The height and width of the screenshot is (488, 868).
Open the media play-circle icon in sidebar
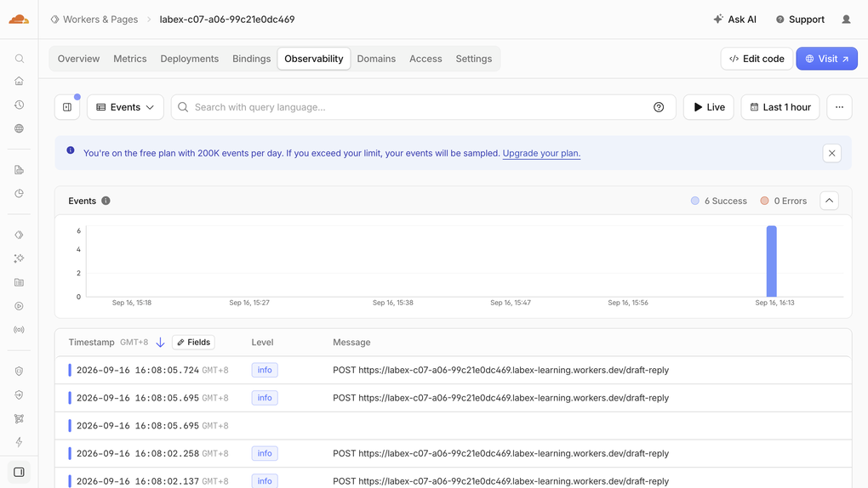(x=19, y=306)
